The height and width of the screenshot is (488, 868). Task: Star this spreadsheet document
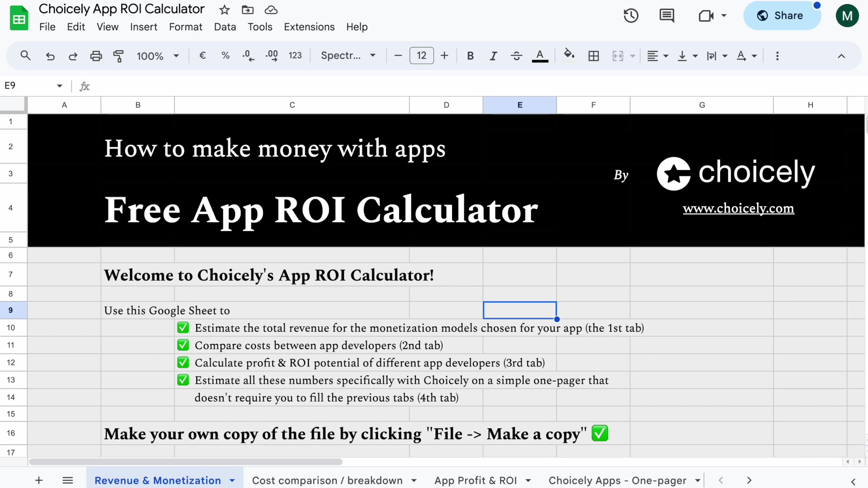224,10
